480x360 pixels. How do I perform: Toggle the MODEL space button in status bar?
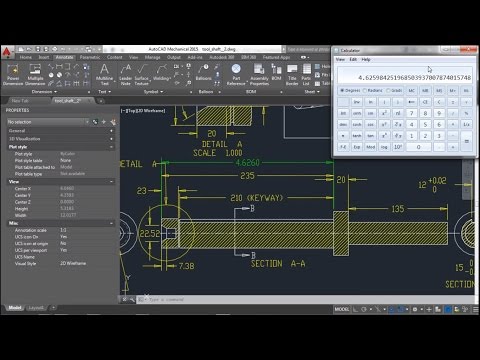[x=342, y=309]
